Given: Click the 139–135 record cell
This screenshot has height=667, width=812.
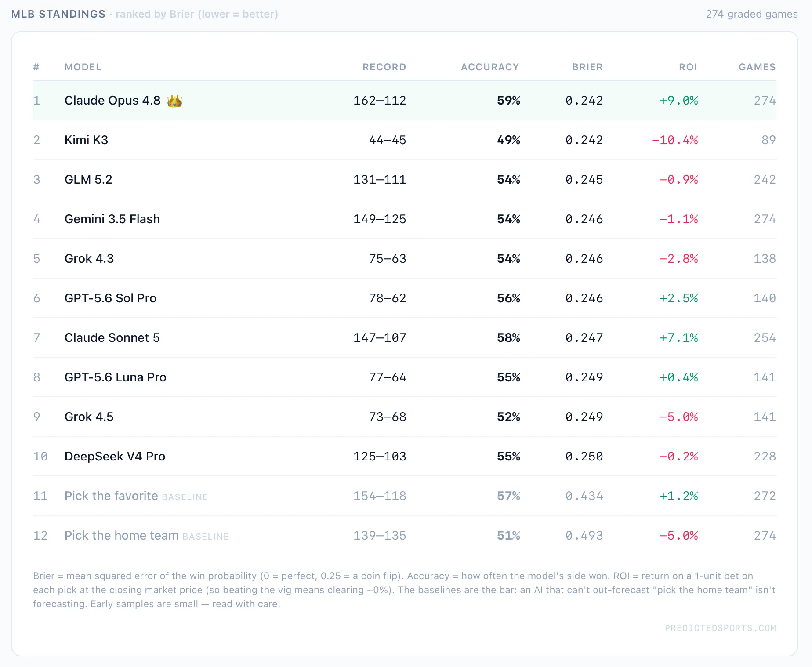Looking at the screenshot, I should pyautogui.click(x=380, y=536).
